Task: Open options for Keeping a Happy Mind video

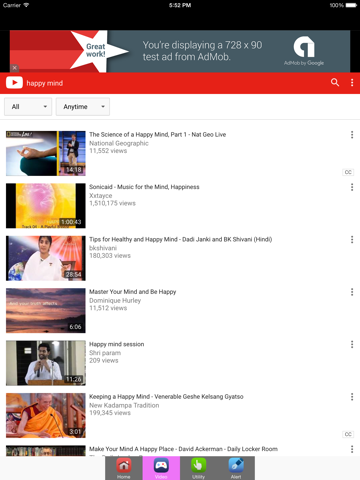Action: 352,397
